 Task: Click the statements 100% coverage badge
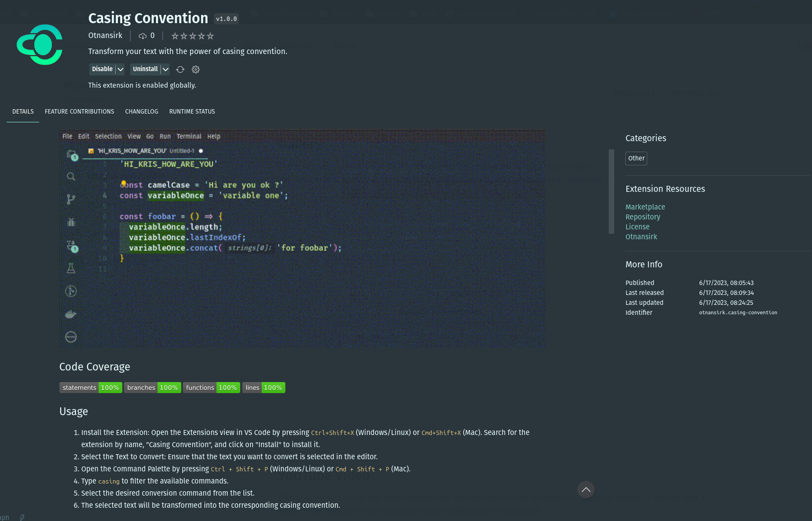[x=91, y=388]
